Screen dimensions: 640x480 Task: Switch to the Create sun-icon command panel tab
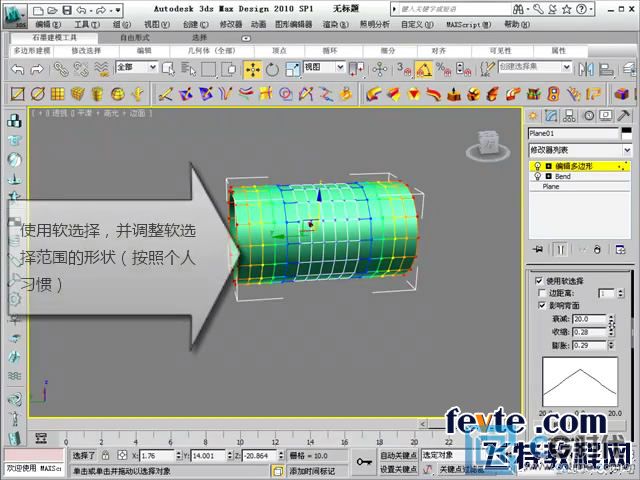click(x=533, y=116)
